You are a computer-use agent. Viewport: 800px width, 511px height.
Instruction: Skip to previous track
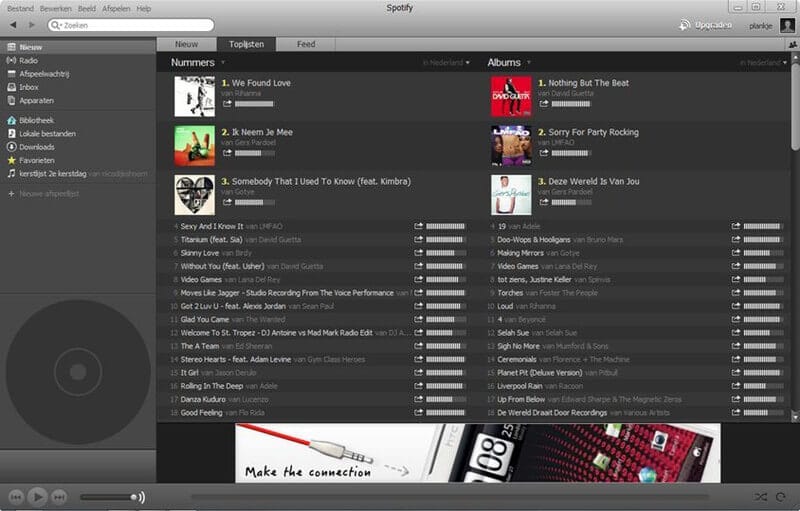coord(16,497)
